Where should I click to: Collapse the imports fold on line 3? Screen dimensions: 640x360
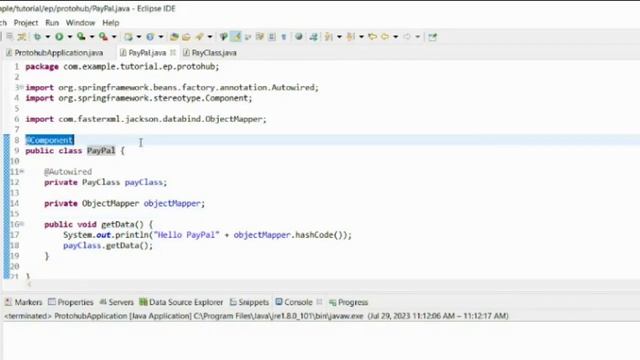tap(21, 87)
